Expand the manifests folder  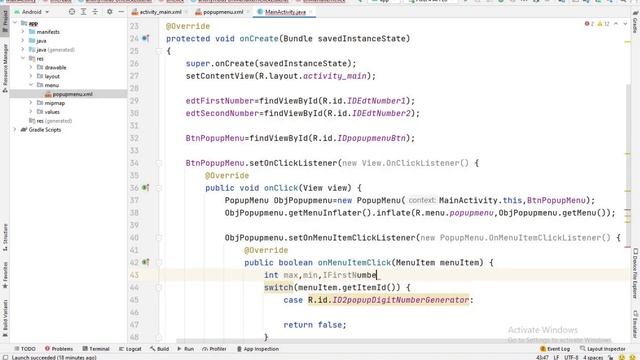23,32
